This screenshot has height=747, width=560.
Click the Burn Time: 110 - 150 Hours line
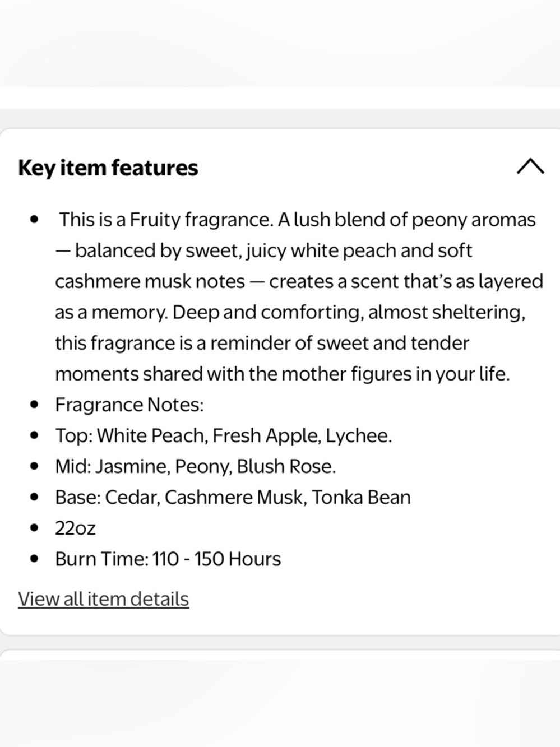(168, 559)
